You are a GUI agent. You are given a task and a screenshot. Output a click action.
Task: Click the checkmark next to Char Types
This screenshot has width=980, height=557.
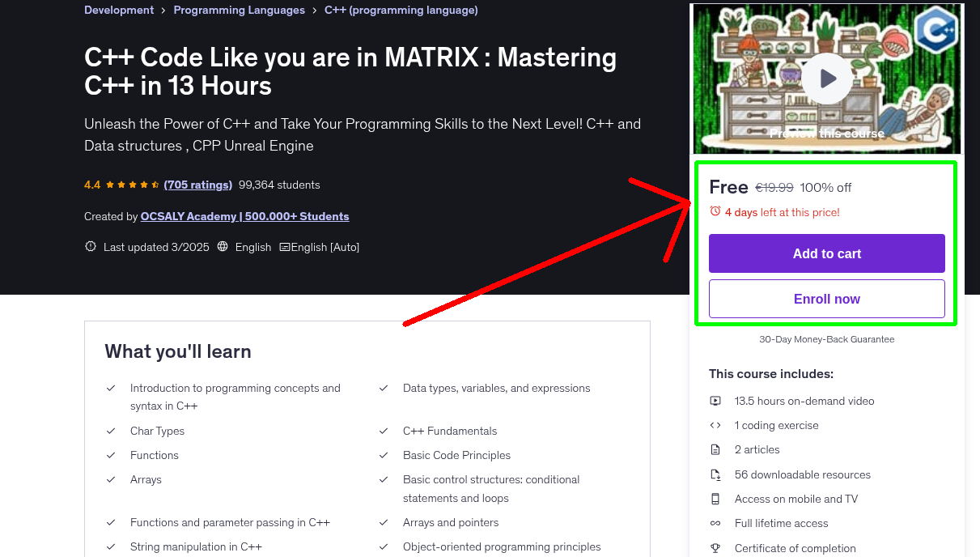(x=111, y=431)
